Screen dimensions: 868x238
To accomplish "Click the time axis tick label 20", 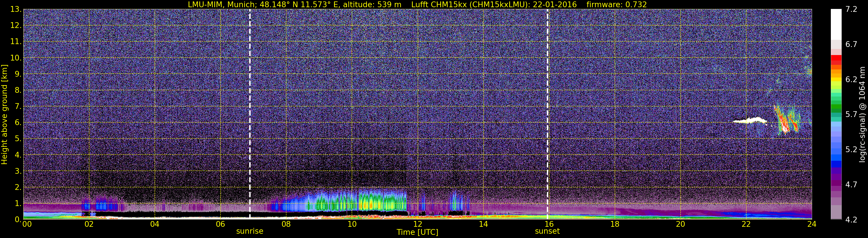I will click(680, 224).
